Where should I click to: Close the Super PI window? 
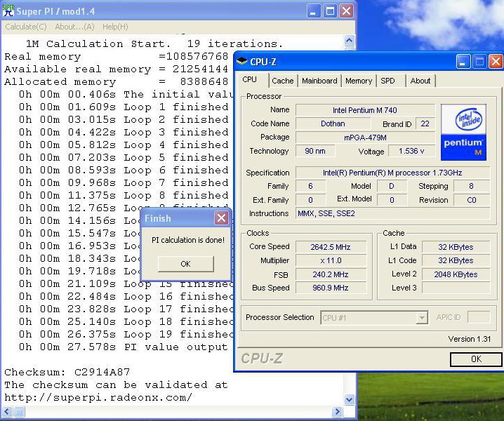347,11
